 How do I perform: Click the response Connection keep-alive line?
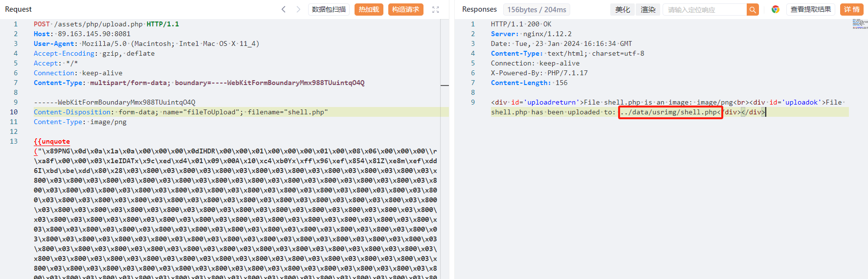(535, 63)
